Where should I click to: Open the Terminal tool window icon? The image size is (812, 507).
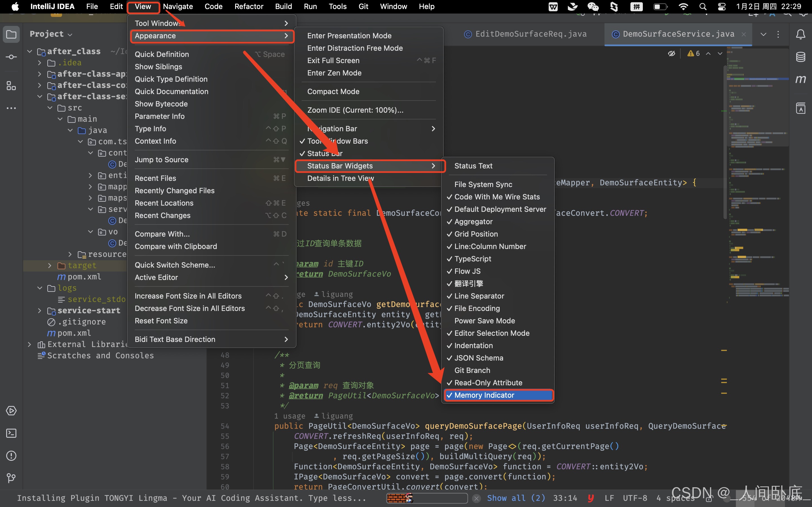[x=11, y=433]
